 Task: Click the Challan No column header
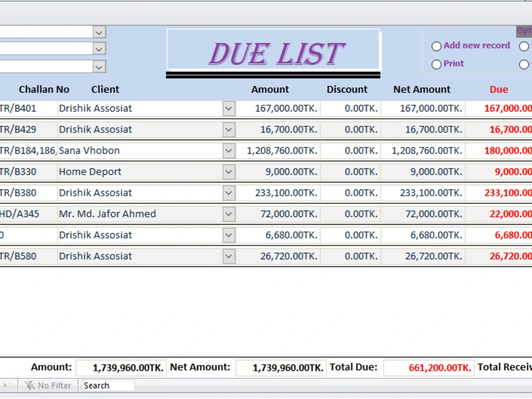44,89
